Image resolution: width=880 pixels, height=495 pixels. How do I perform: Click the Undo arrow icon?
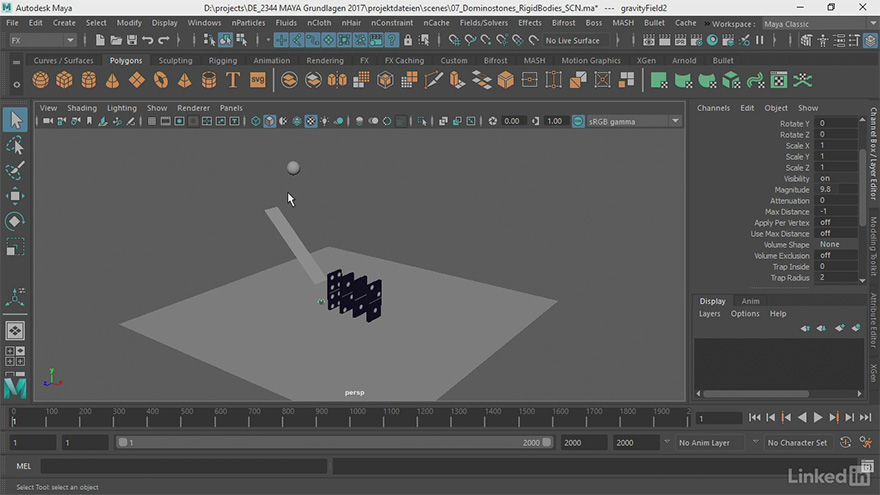point(148,40)
